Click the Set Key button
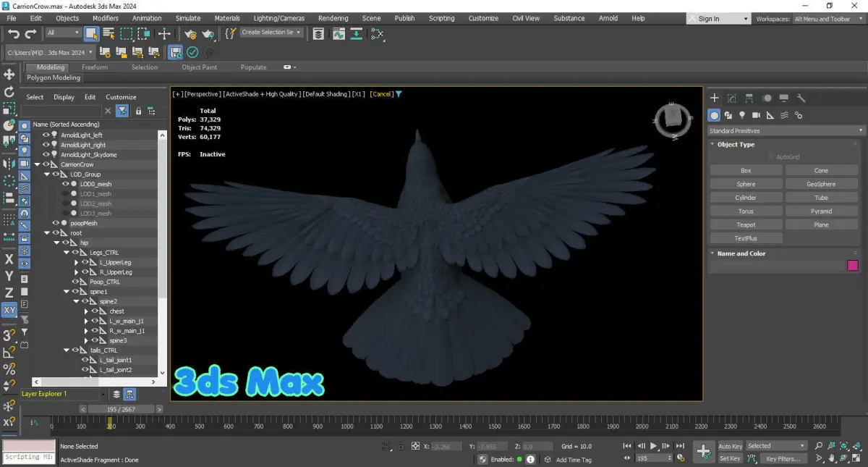 (730, 458)
